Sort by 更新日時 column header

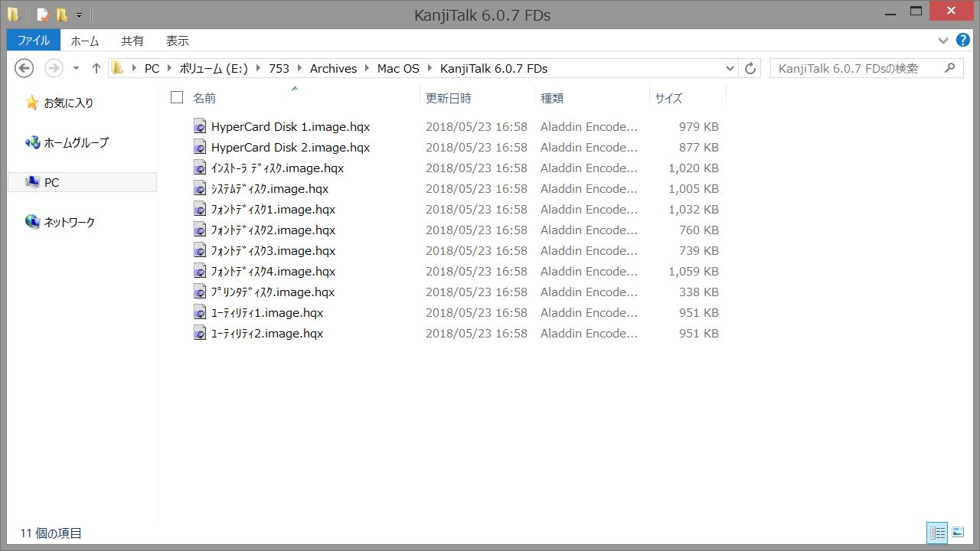(449, 98)
